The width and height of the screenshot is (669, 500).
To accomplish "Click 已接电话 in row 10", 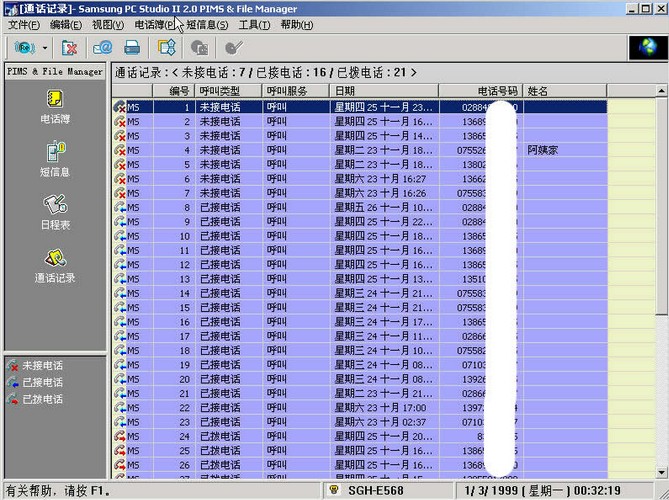I will point(220,236).
